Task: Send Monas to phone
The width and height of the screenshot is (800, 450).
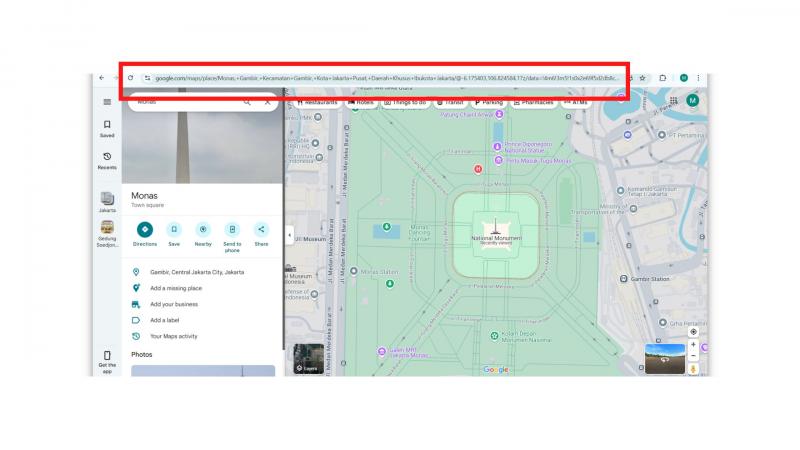Action: 232,230
